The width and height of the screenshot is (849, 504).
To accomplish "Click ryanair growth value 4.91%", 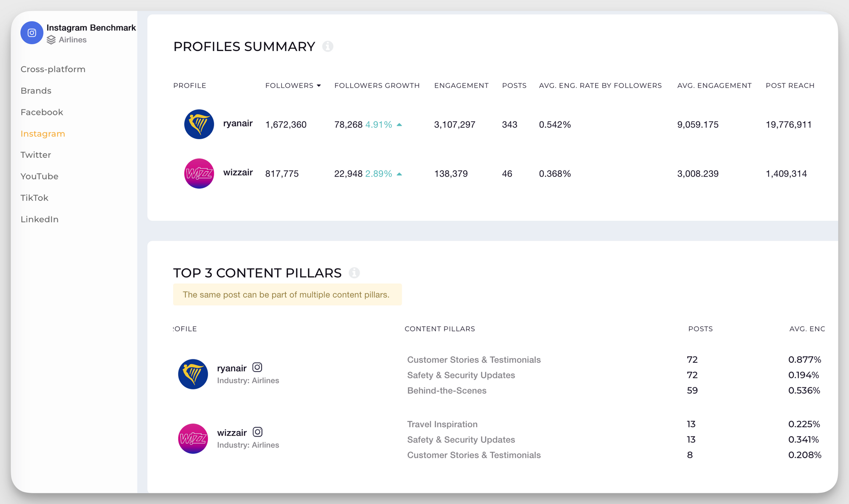I will [379, 125].
